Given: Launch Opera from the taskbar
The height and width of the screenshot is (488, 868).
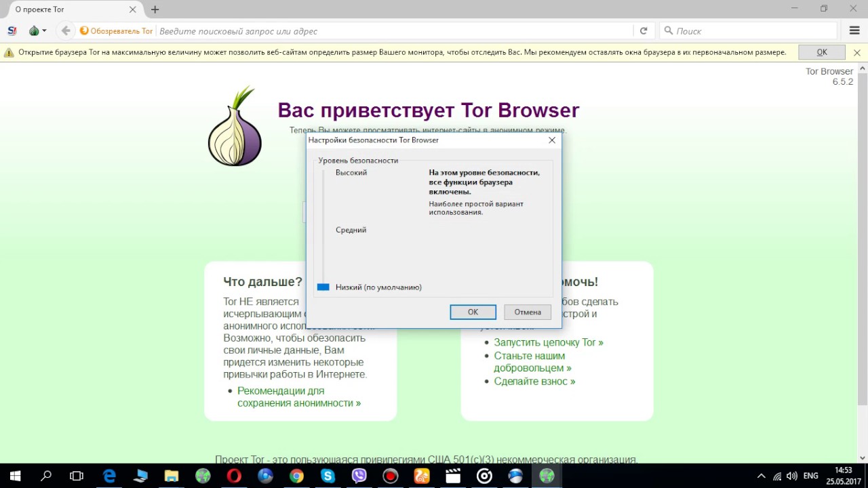Looking at the screenshot, I should click(x=234, y=476).
